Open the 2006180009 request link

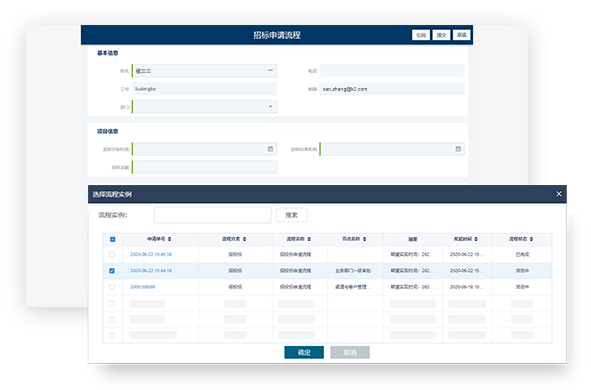(x=142, y=287)
